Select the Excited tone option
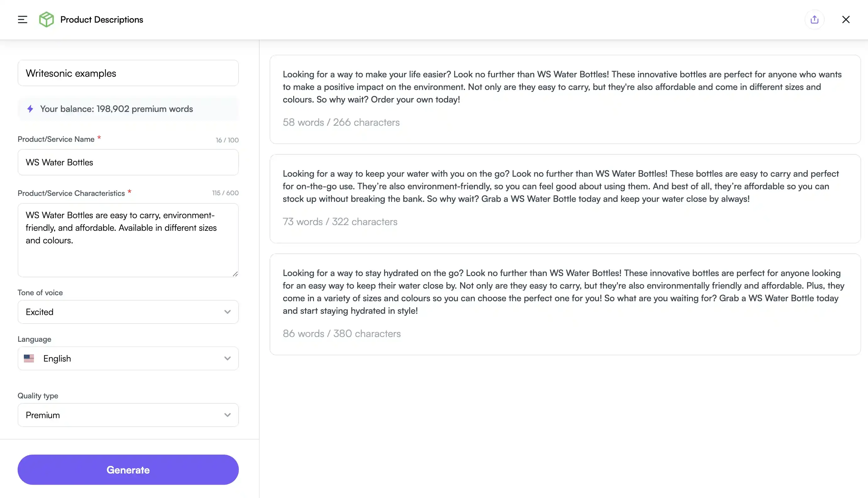 click(x=39, y=312)
